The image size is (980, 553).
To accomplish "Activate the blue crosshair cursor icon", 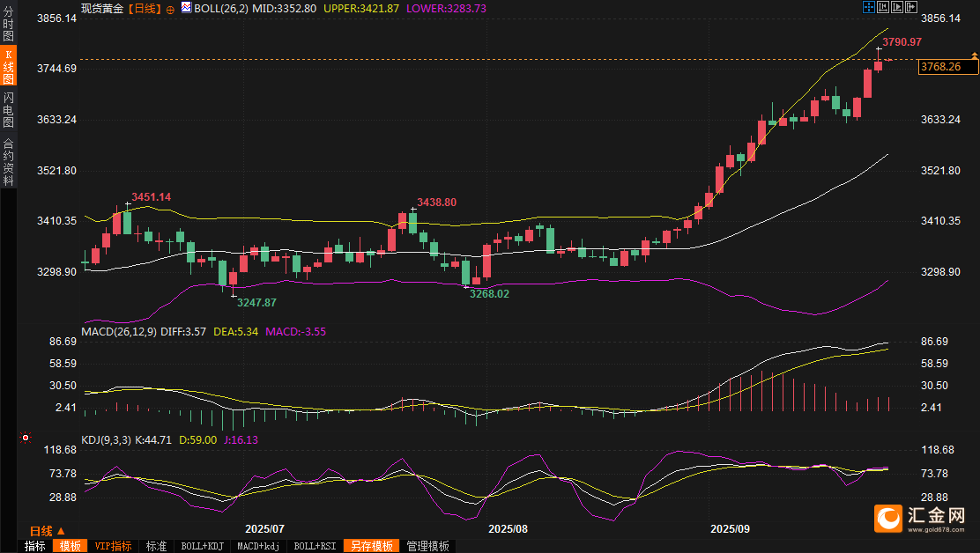I will click(x=869, y=7).
